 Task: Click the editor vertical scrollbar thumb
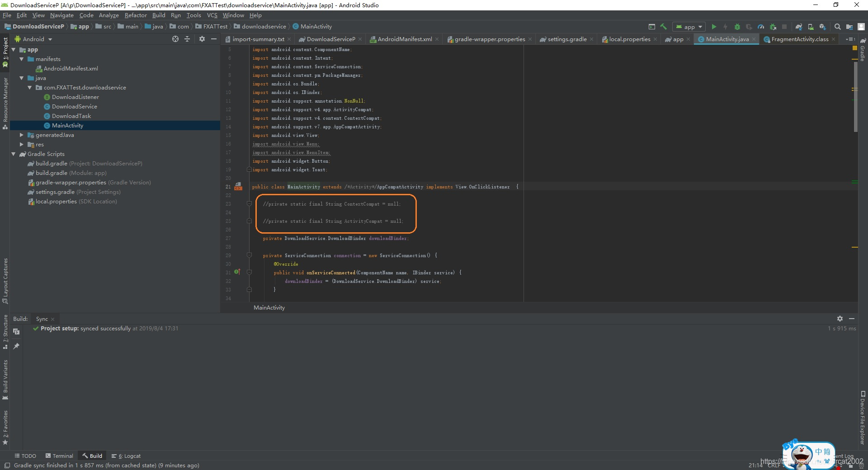point(855,97)
